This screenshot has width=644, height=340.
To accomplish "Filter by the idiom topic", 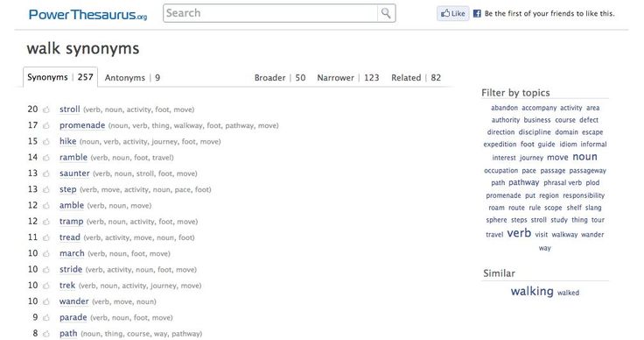I will tap(568, 145).
